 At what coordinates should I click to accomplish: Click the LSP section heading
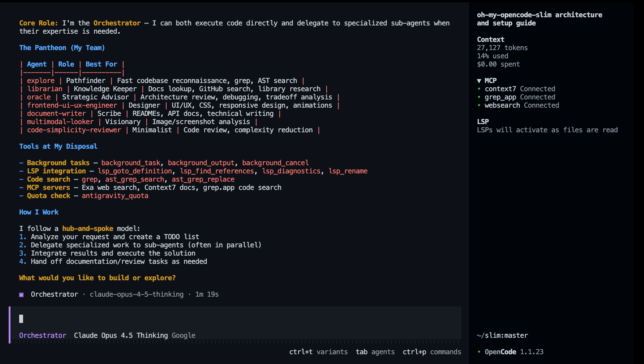pyautogui.click(x=483, y=122)
